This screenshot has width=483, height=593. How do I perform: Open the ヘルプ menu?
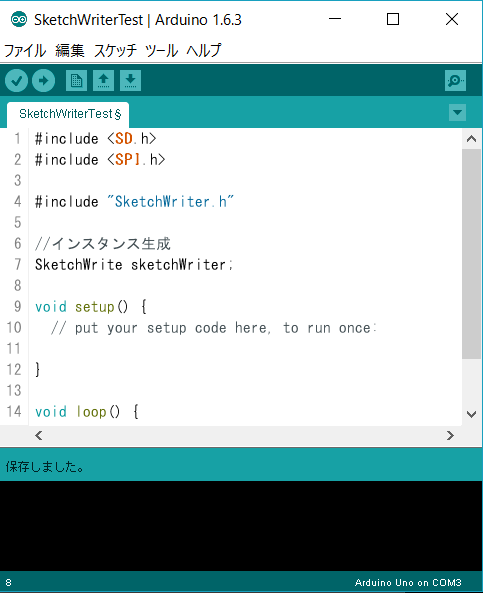tap(204, 50)
